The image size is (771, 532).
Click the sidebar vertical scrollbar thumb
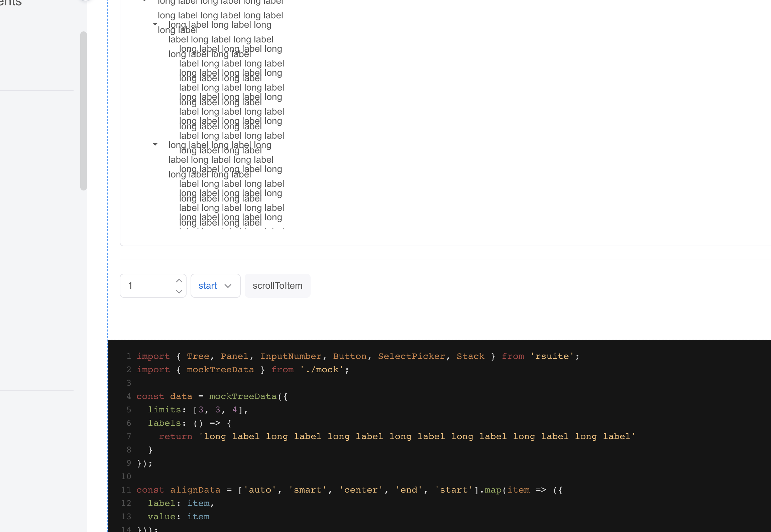pyautogui.click(x=83, y=110)
